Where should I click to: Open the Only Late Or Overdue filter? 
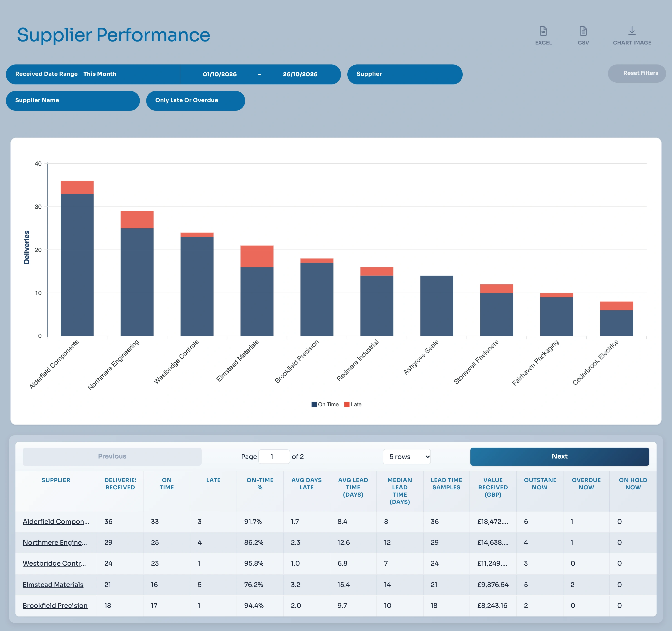[195, 100]
